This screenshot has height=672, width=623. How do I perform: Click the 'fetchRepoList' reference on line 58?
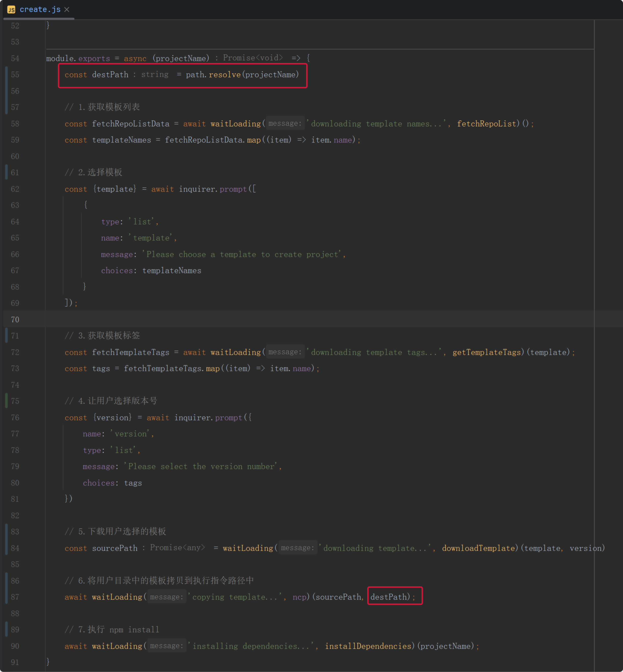[486, 124]
